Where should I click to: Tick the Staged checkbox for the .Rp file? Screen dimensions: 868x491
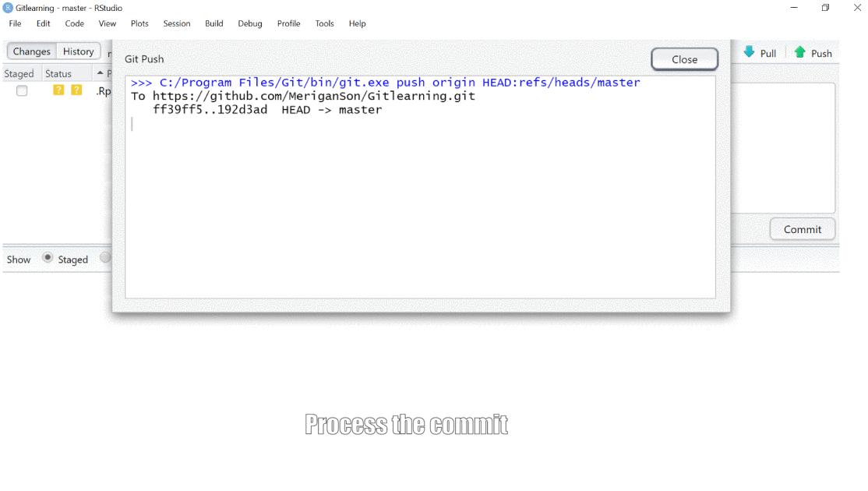(22, 90)
